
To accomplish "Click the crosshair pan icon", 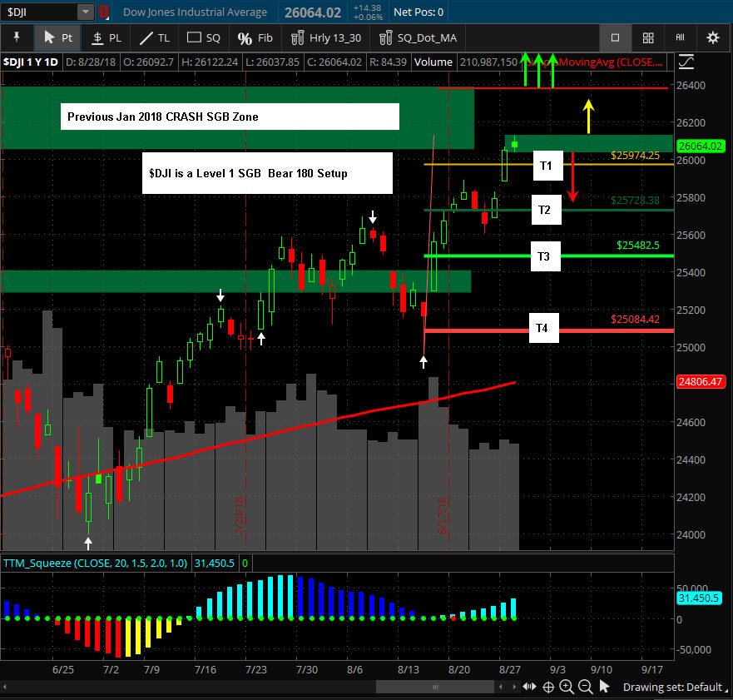I will [548, 687].
